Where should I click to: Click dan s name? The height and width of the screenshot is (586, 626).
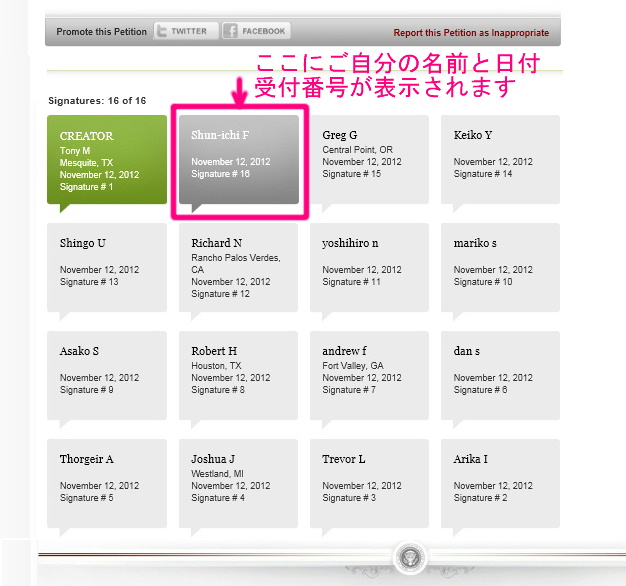pos(467,351)
